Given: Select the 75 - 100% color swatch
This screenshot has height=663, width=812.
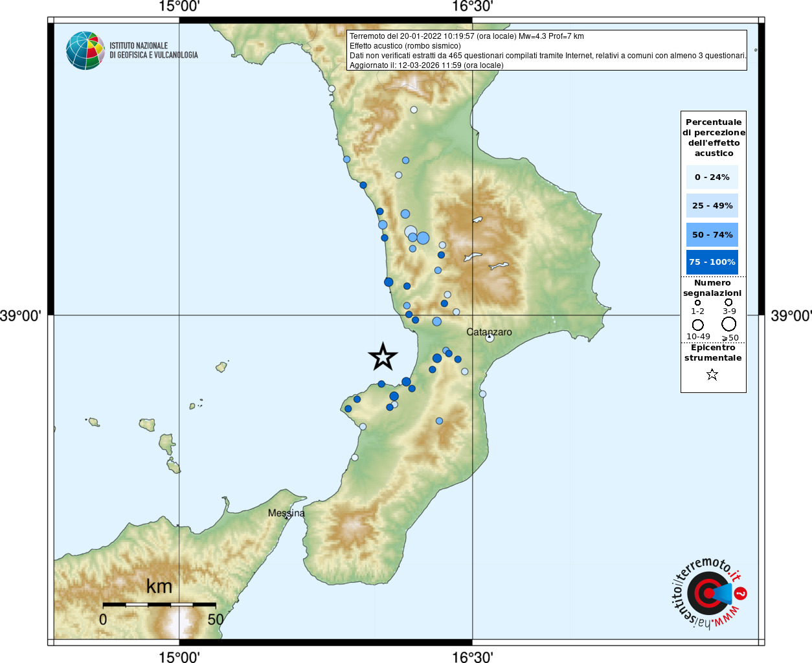Looking at the screenshot, I should click(712, 262).
